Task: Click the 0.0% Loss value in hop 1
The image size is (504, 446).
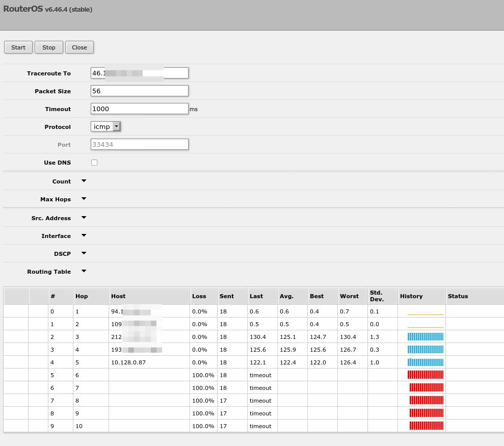Action: (x=200, y=311)
